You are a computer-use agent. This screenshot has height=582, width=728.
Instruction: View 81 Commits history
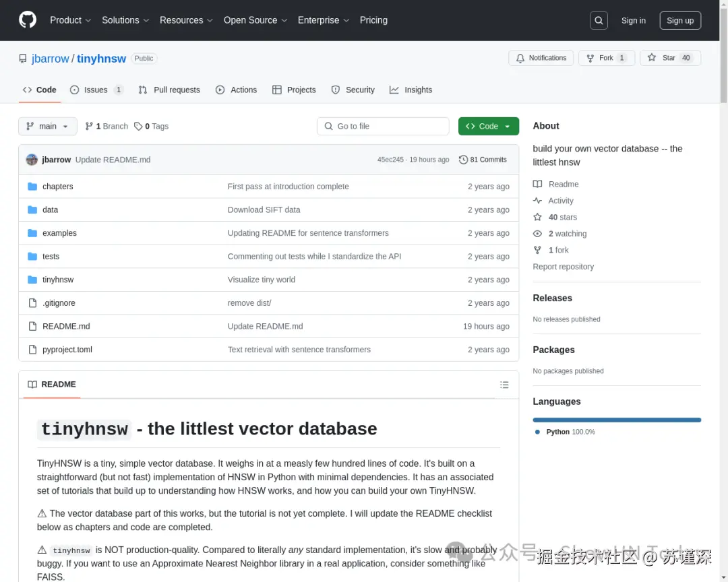point(483,160)
